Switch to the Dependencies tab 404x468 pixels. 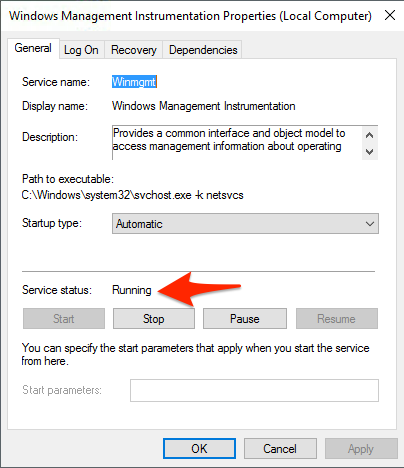pyautogui.click(x=203, y=50)
